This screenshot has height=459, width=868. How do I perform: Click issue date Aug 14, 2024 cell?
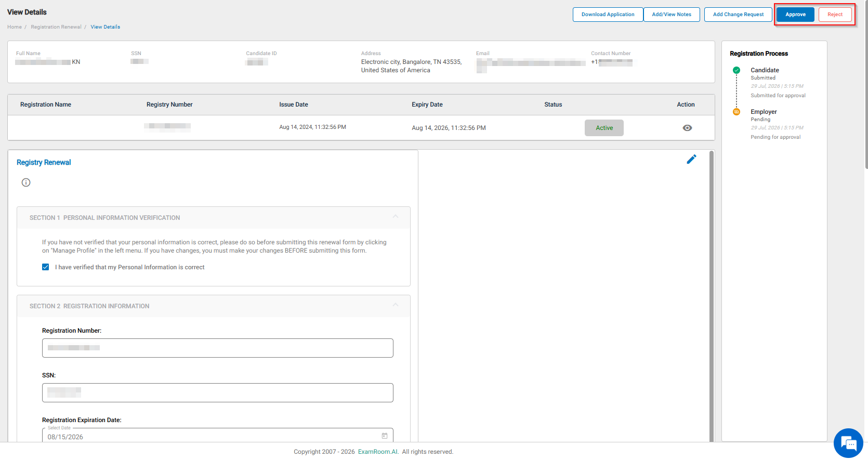pos(312,127)
